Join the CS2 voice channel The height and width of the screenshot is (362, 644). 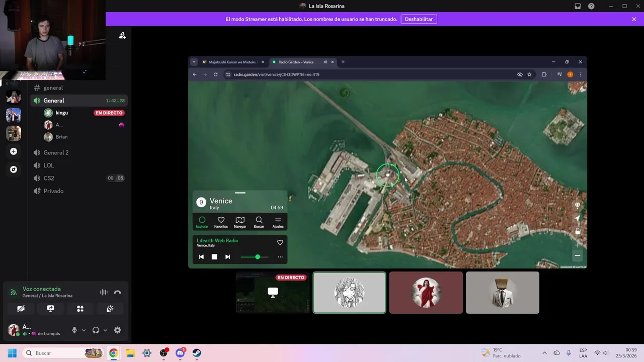[79, 178]
